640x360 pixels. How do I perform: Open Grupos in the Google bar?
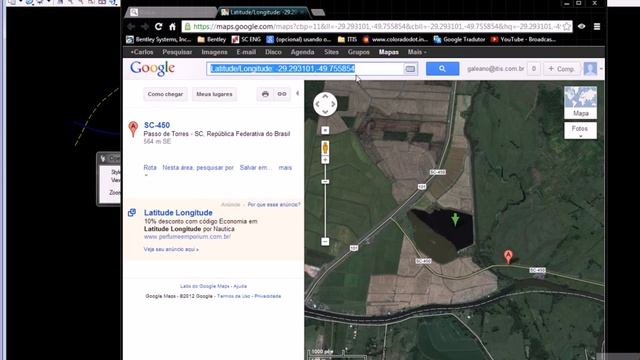[x=359, y=52]
